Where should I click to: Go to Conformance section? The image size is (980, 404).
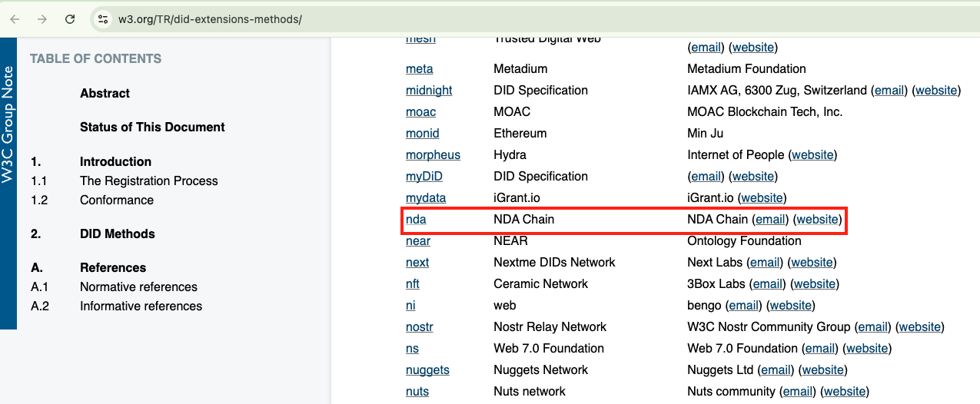click(116, 200)
